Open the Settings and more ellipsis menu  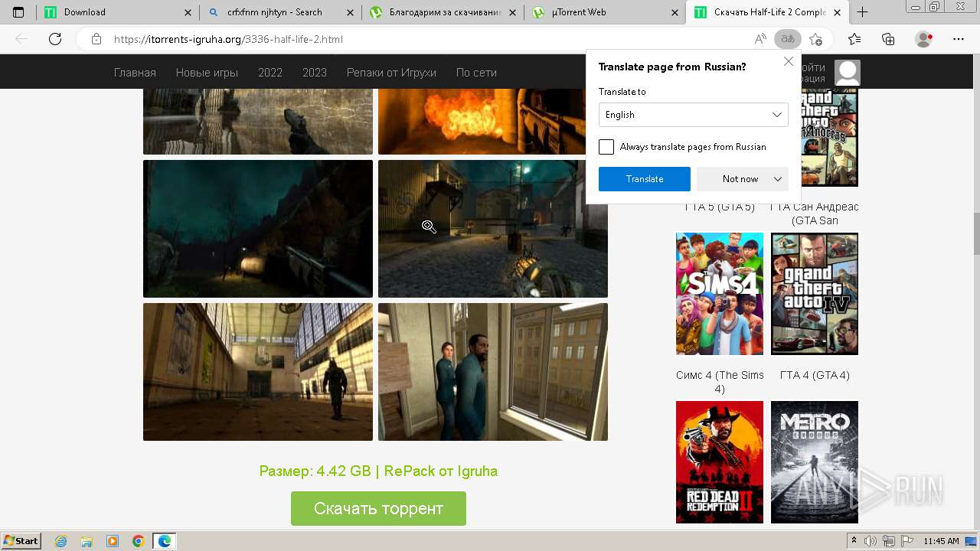(959, 39)
